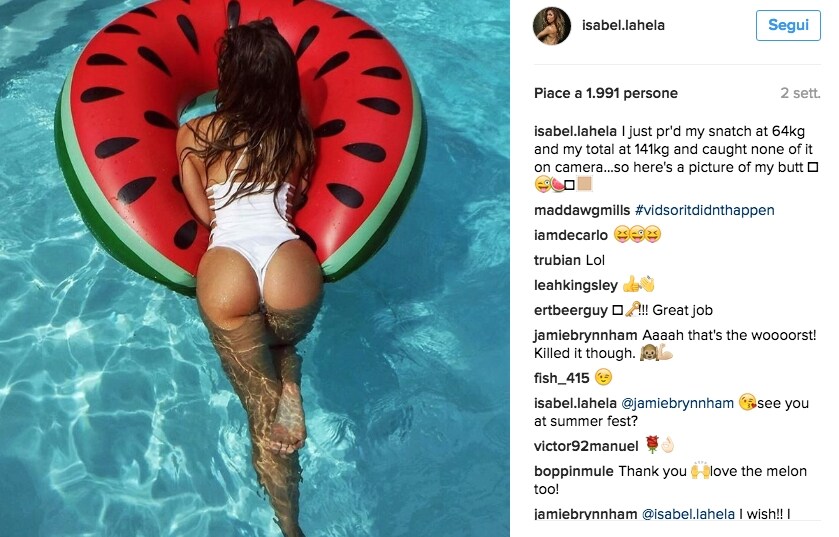Open the '2 sett.' post timestamp
Image resolution: width=839 pixels, height=537 pixels.
pyautogui.click(x=800, y=93)
